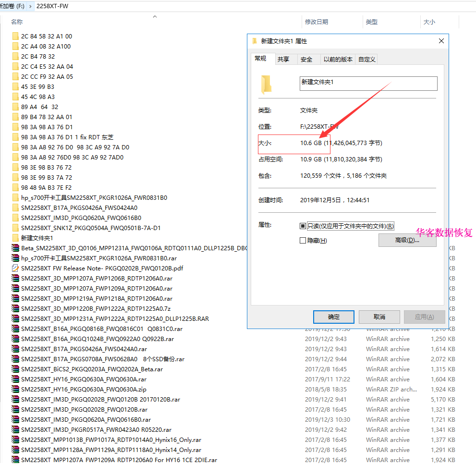Select folder icon of 98 3A 98 A3 76 D1
The width and height of the screenshot is (476, 464).
click(x=15, y=127)
